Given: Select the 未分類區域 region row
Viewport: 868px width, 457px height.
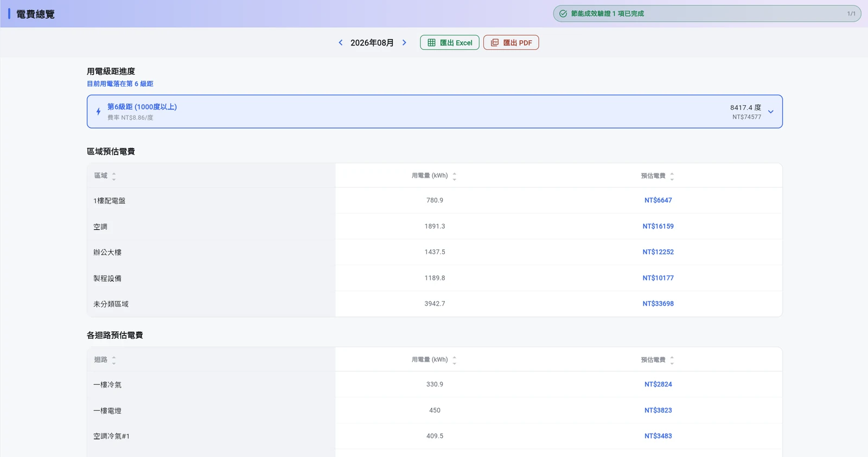Looking at the screenshot, I should pyautogui.click(x=435, y=304).
